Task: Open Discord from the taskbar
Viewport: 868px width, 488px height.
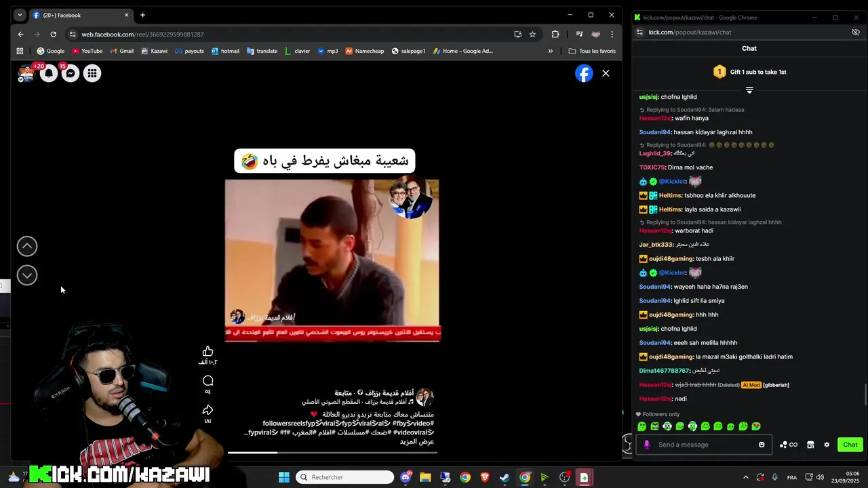Action: (406, 477)
